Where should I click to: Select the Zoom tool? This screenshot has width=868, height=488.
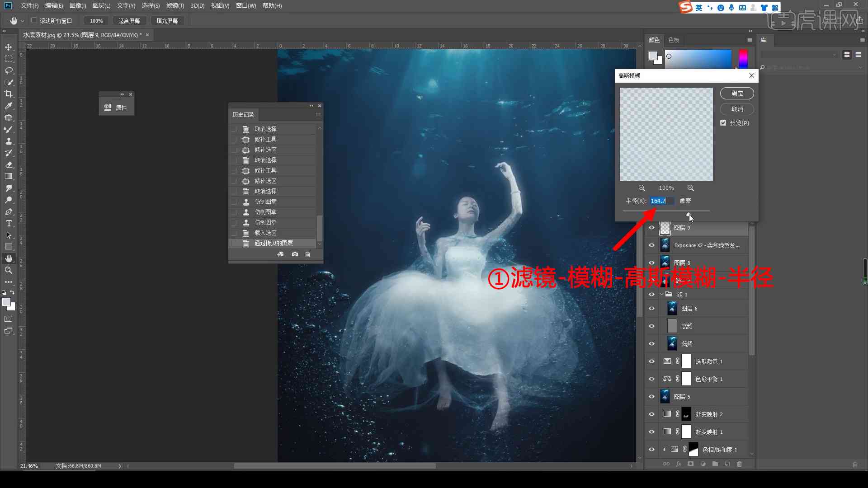point(8,269)
